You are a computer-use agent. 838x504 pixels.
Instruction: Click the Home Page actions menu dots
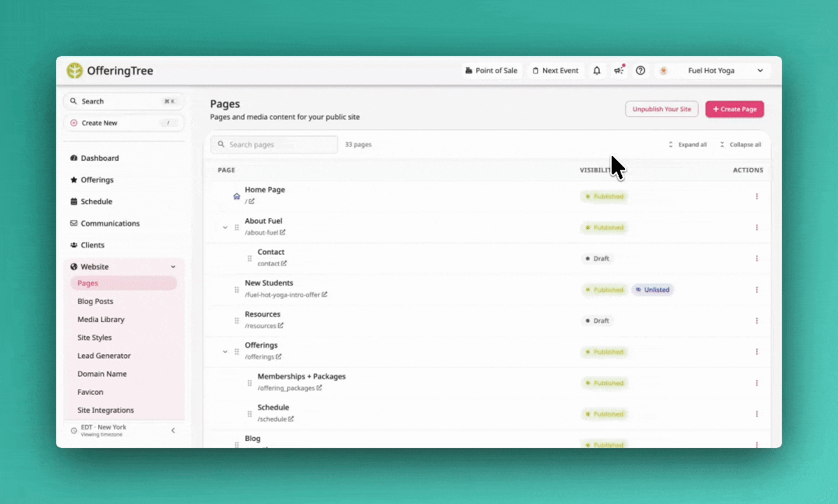pyautogui.click(x=757, y=197)
